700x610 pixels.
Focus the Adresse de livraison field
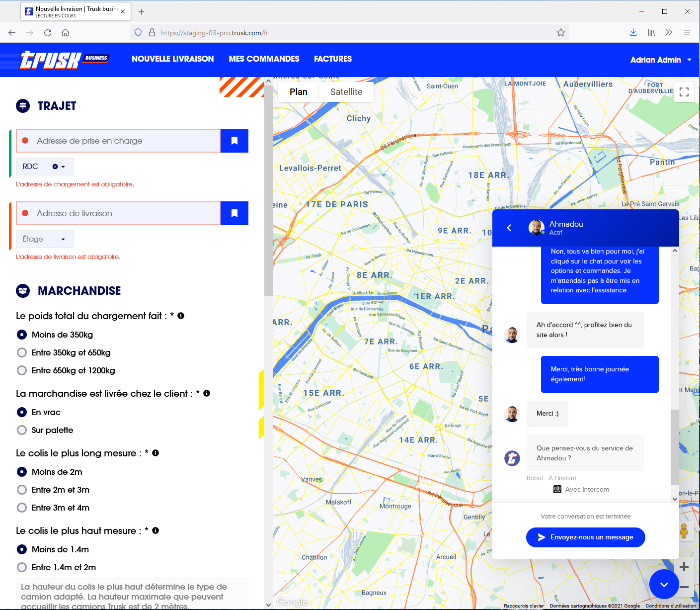[x=118, y=213]
